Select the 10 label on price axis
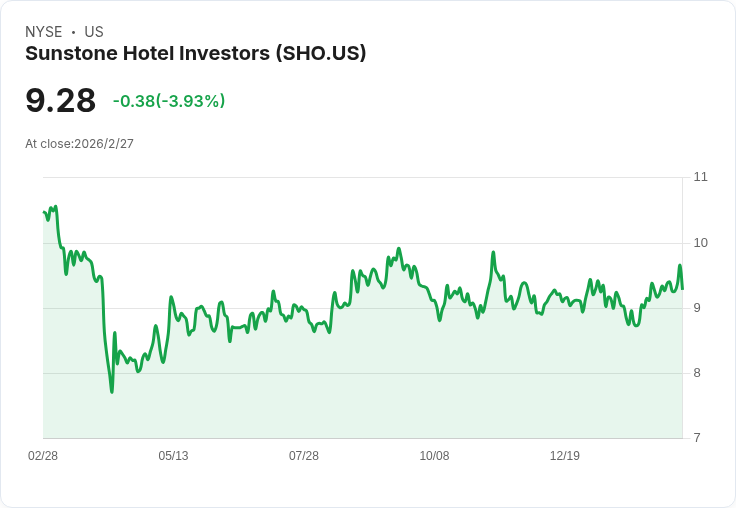Viewport: 736px width, 508px height. pos(700,243)
